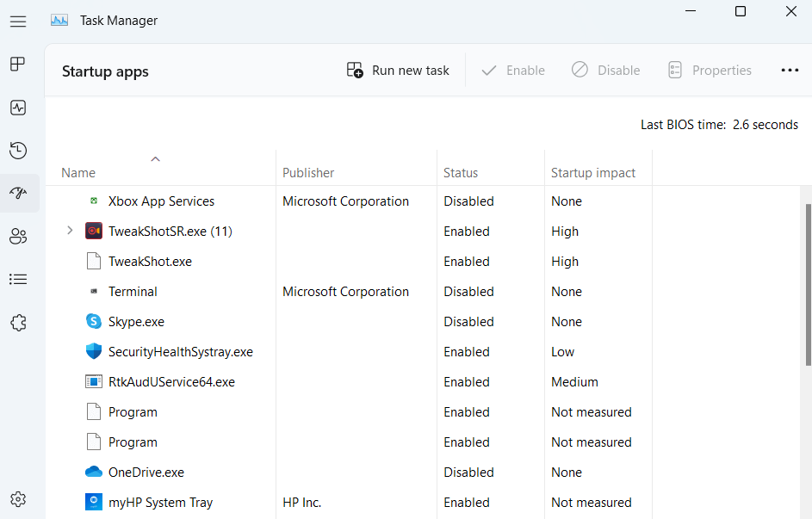Open the more options ellipsis menu

[x=790, y=71]
